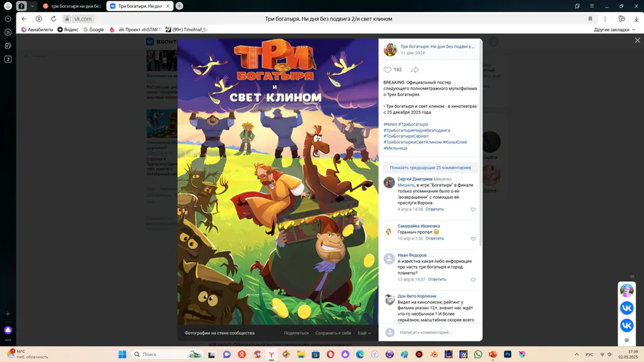Screen dimensions: 644x362
Task: Open the #Мельница hashtag
Action: click(x=395, y=148)
